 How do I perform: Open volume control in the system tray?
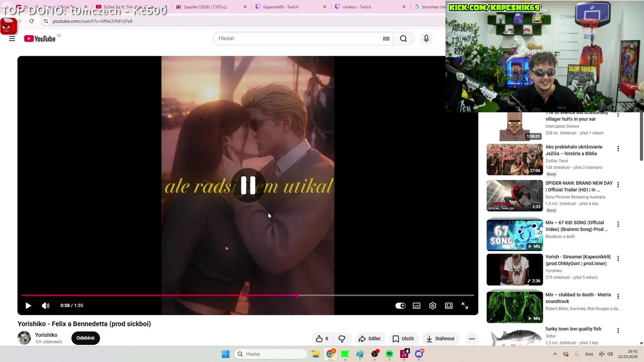pos(610,354)
